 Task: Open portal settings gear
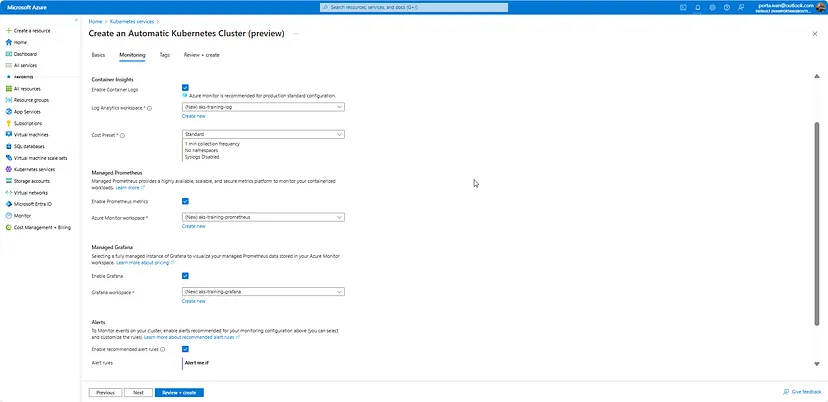(712, 7)
